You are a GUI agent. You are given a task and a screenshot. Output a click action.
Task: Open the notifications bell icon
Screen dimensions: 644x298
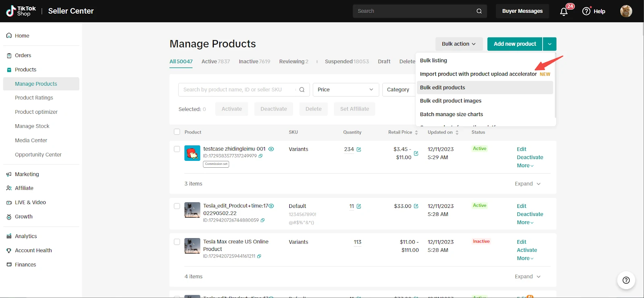tap(563, 11)
